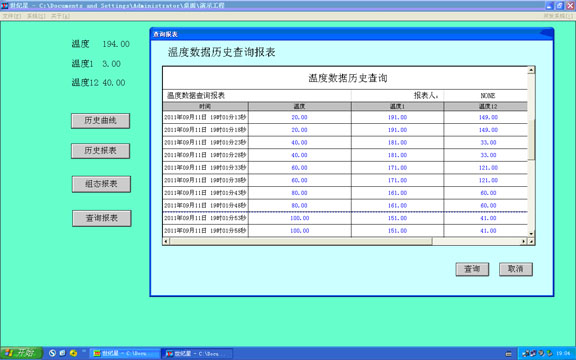Screen dimensions: 576x360
Task: Select the time cell ending in 19时01分58秒
Action: coord(205,231)
